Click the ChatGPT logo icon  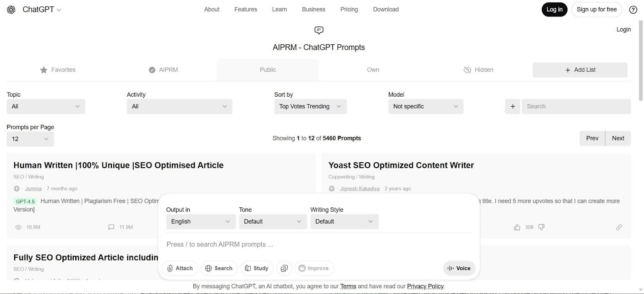[x=11, y=10]
